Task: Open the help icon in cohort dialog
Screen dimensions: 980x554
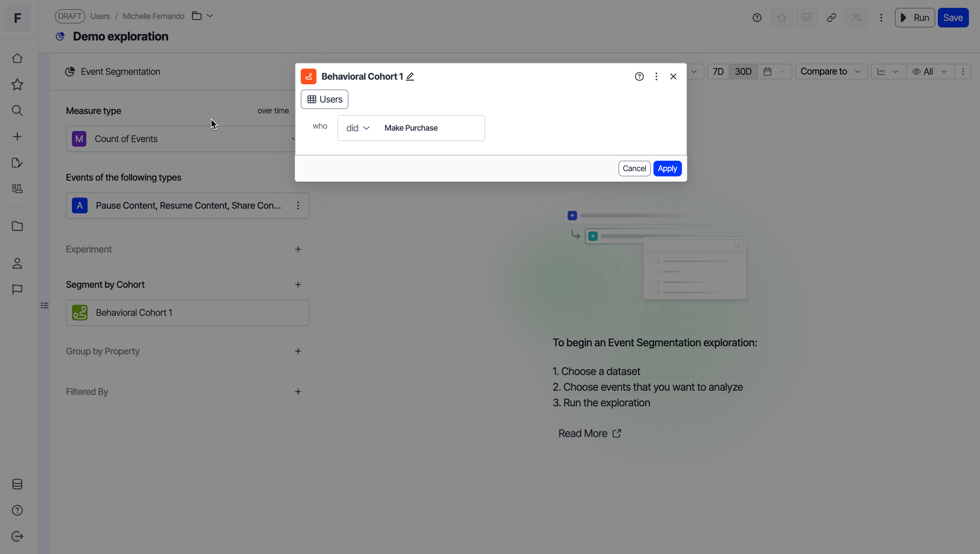Action: coord(639,76)
